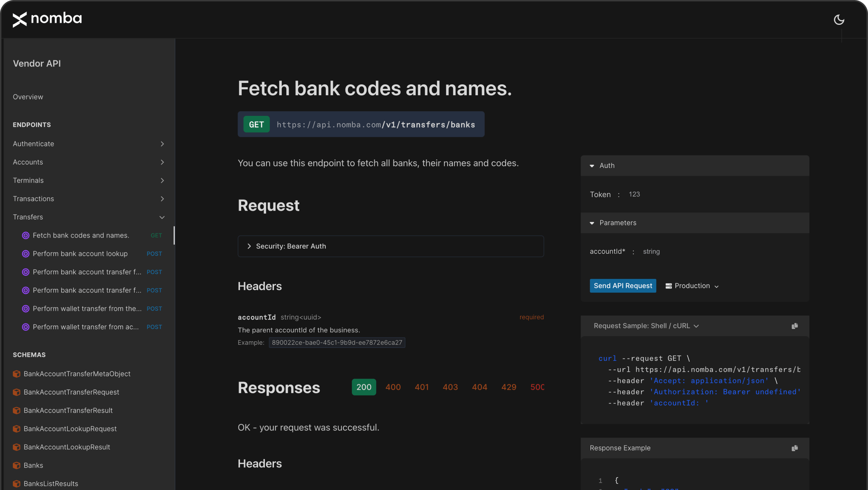Select the 403 response tab
868x490 pixels.
[450, 387]
